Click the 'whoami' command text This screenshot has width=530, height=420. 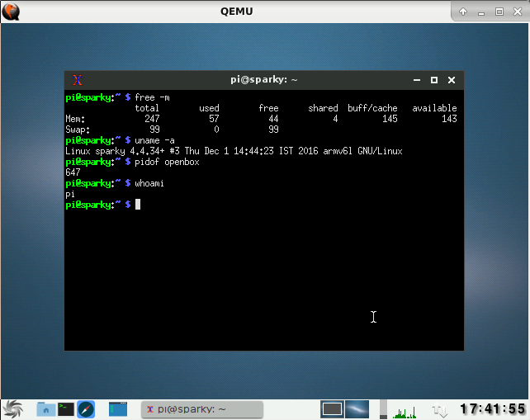click(149, 183)
